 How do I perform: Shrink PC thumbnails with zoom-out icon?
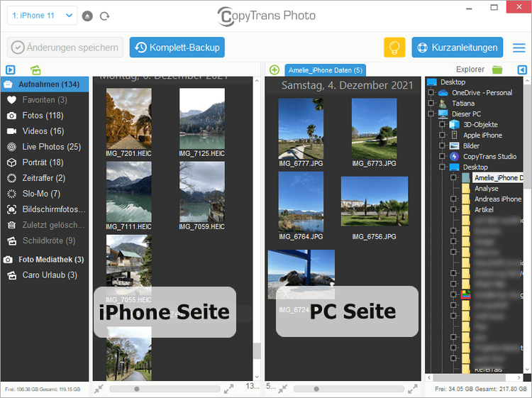pos(282,389)
